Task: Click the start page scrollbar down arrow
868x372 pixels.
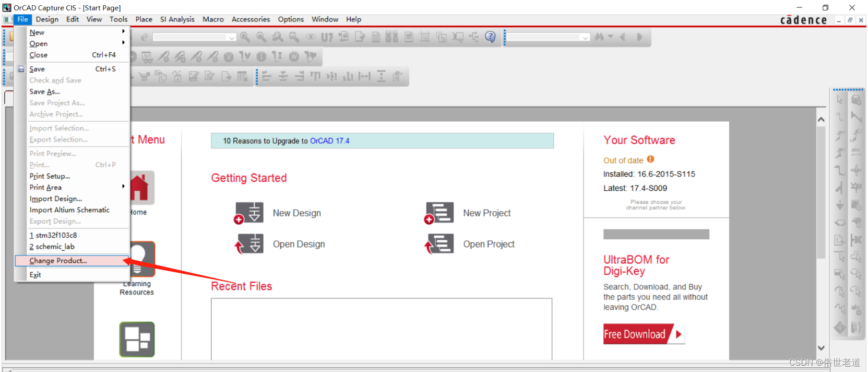Action: tap(821, 348)
